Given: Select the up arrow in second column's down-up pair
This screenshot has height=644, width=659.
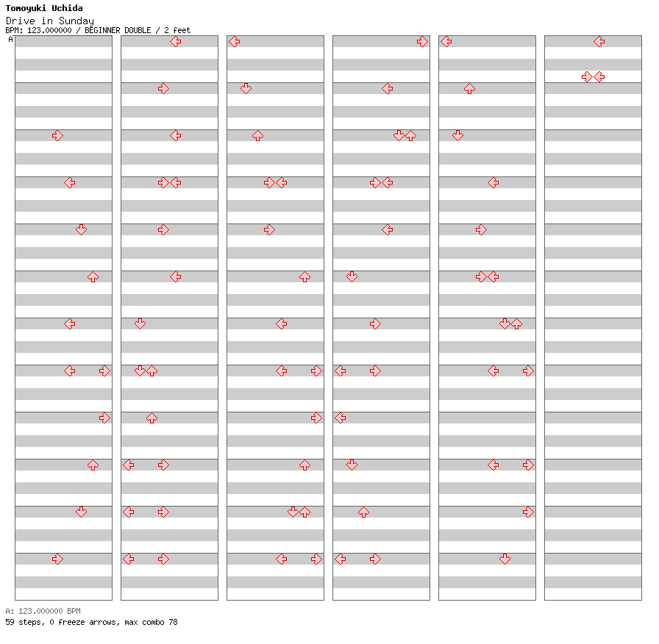Looking at the screenshot, I should click(x=152, y=371).
